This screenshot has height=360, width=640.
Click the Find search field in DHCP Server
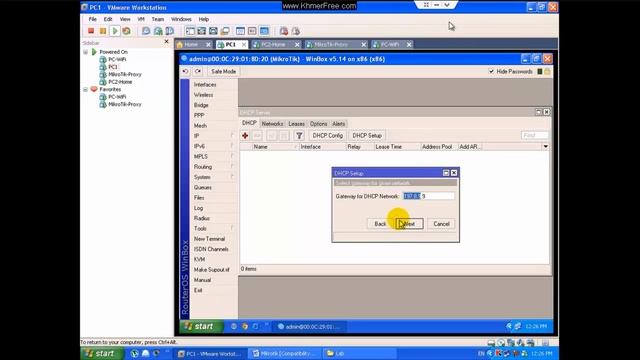[534, 136]
